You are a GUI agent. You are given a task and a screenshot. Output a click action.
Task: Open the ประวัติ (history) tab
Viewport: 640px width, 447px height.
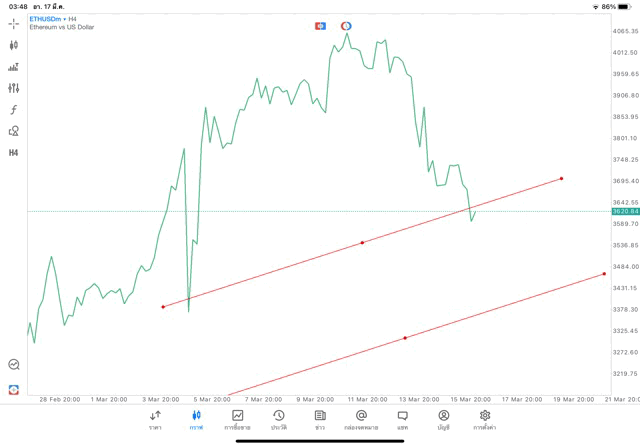pyautogui.click(x=278, y=419)
